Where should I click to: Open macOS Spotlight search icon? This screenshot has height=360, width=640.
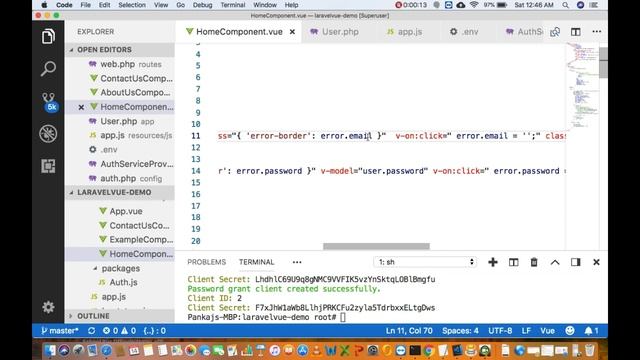pos(565,5)
